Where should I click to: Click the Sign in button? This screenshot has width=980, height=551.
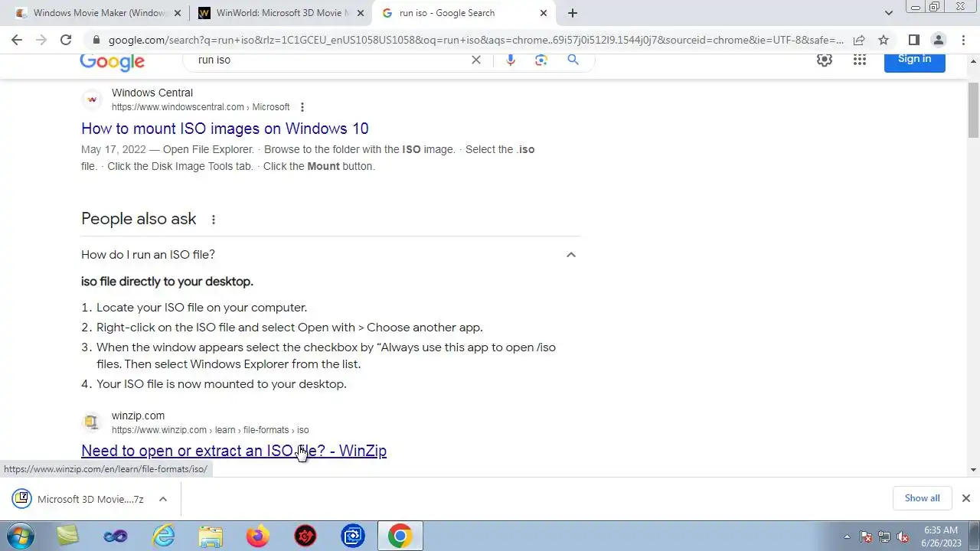915,60
